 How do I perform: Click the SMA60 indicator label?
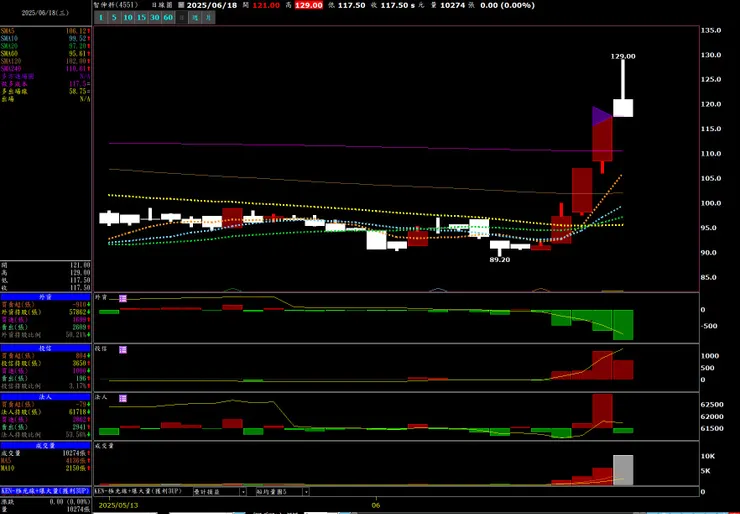click(x=10, y=54)
